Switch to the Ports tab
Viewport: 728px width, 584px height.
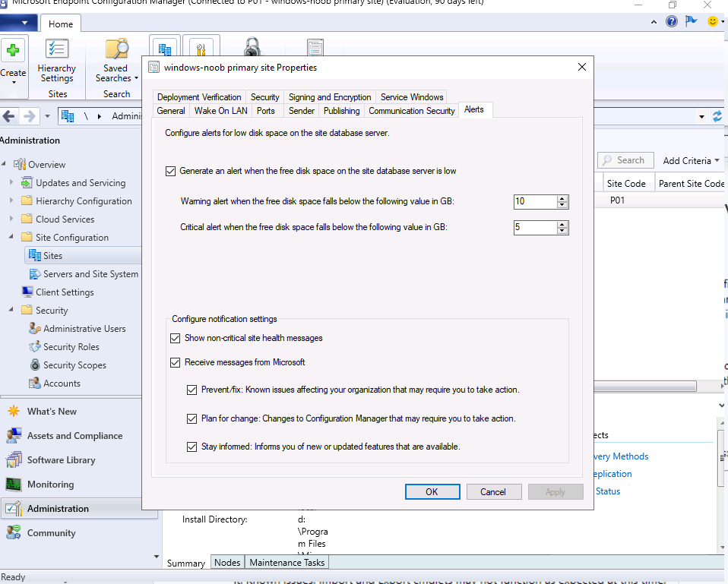pyautogui.click(x=265, y=111)
